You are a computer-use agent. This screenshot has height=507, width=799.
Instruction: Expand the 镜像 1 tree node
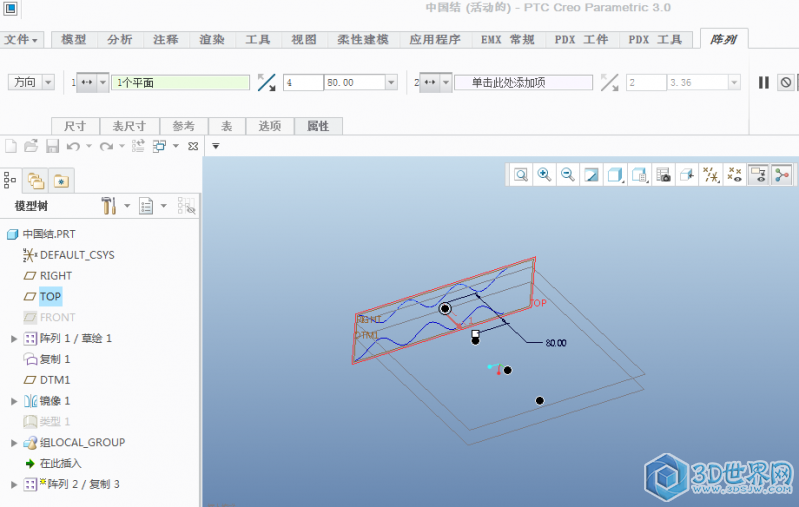pyautogui.click(x=14, y=401)
